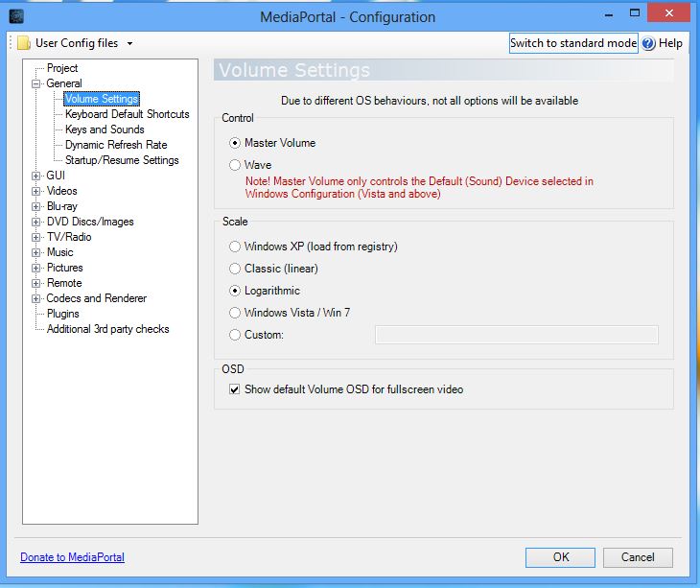This screenshot has height=588, width=700.
Task: Choose Windows XP (load from registry) scale
Action: tap(235, 247)
